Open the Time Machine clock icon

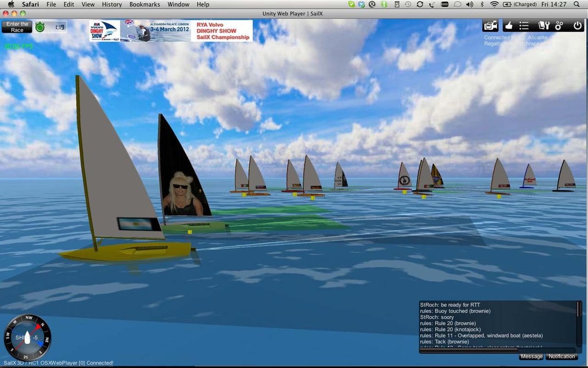click(408, 4)
